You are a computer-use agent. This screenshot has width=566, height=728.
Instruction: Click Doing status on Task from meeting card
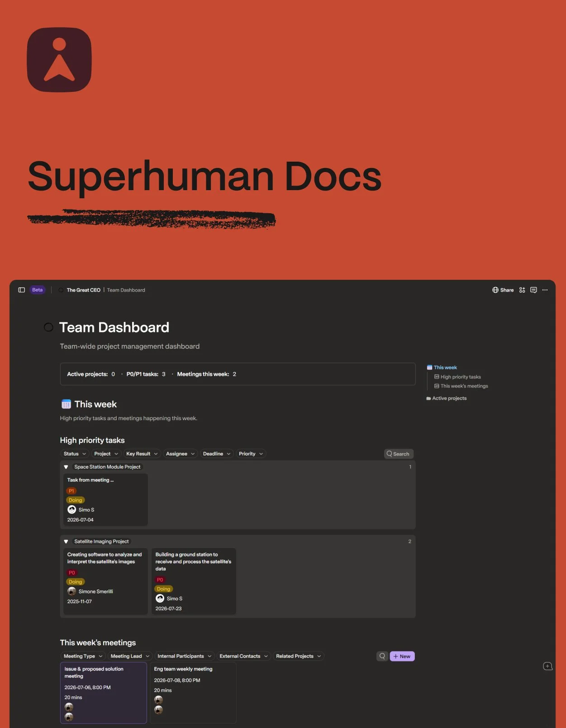tap(76, 500)
